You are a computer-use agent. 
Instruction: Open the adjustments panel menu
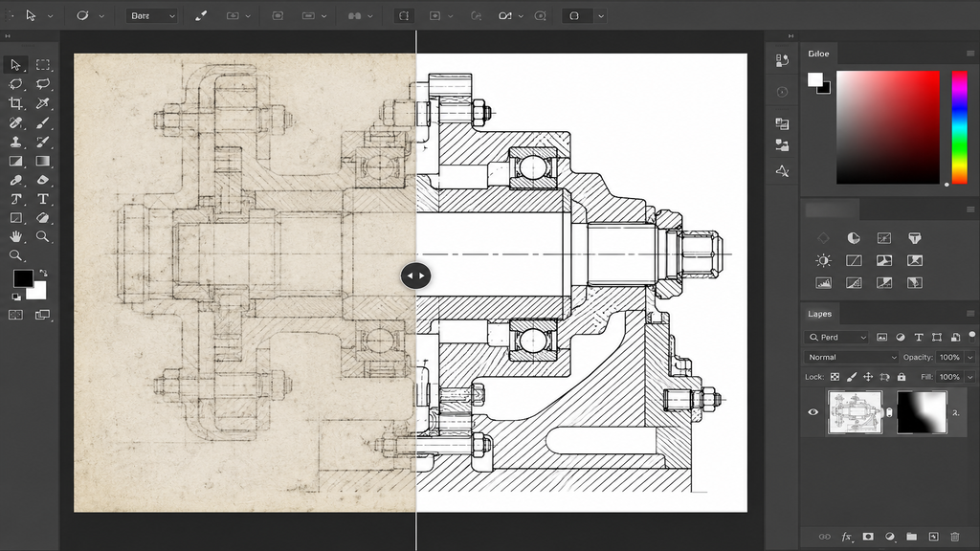coord(970,209)
